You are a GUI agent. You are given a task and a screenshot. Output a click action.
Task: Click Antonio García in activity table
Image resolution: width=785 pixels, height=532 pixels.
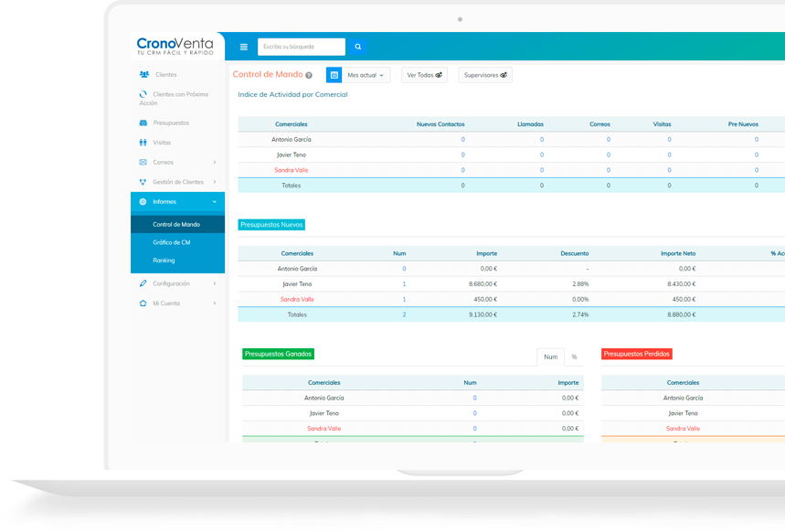[291, 140]
